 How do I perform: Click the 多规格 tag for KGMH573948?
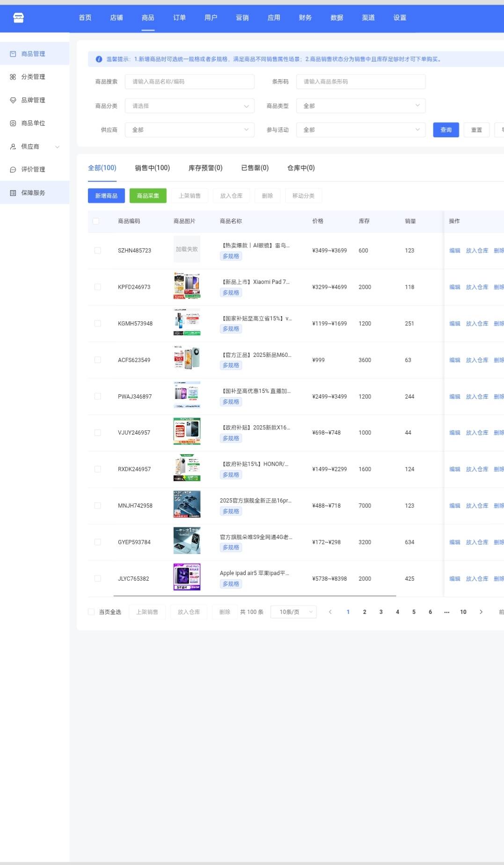pos(231,329)
